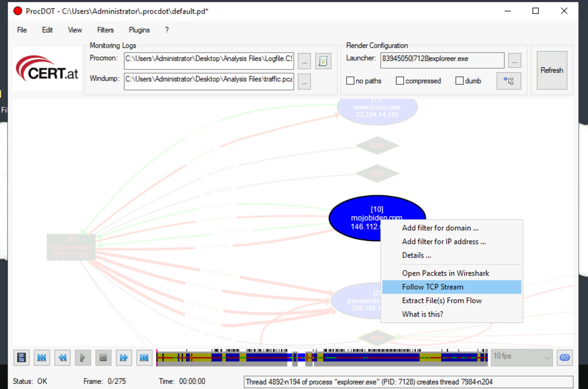588x389 pixels.
Task: Open the graph render settings icon
Action: [x=509, y=81]
